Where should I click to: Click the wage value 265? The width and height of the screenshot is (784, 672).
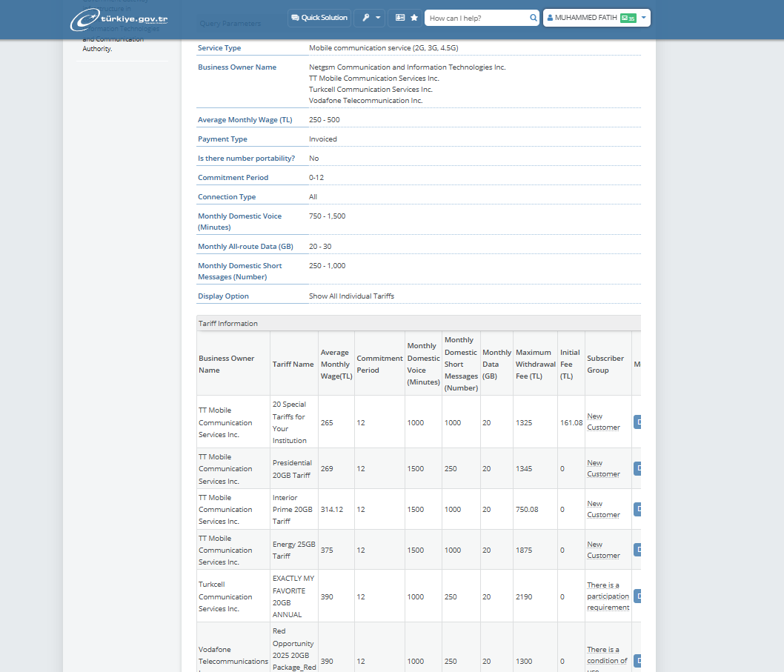(x=327, y=422)
